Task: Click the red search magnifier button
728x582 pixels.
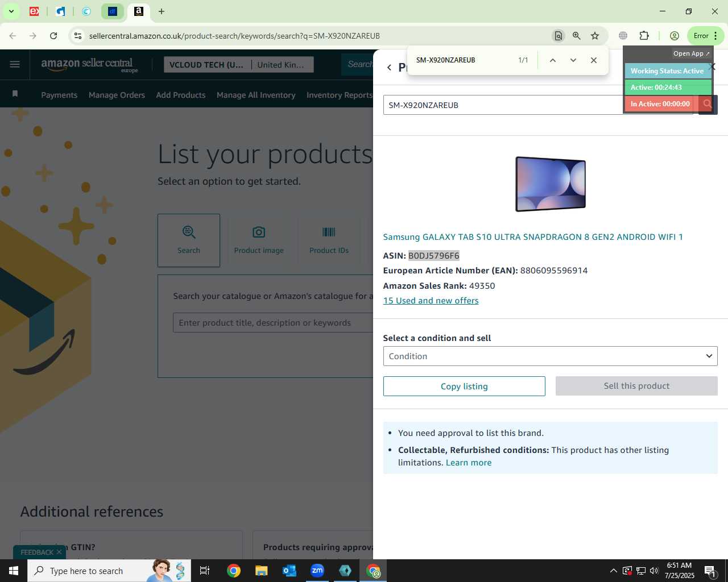Action: 707,104
